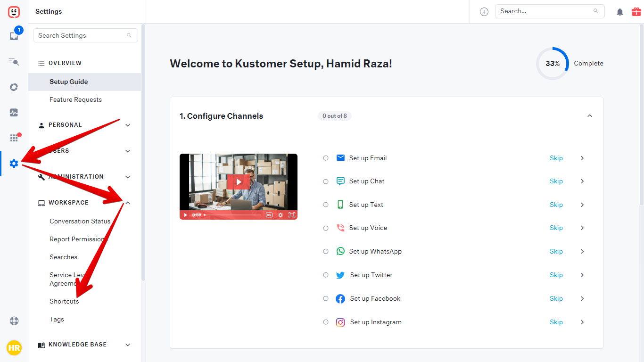The height and width of the screenshot is (362, 644).
Task: Click the WhatsApp icon
Action: pos(340,251)
